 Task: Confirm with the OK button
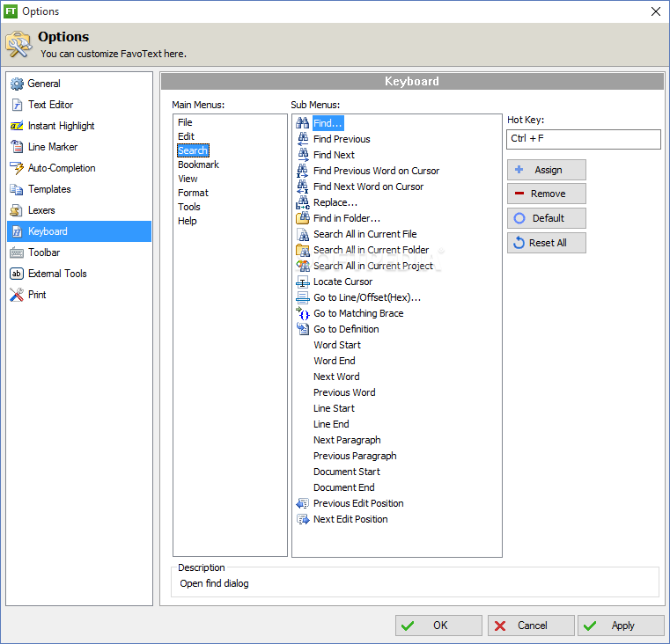coord(438,626)
